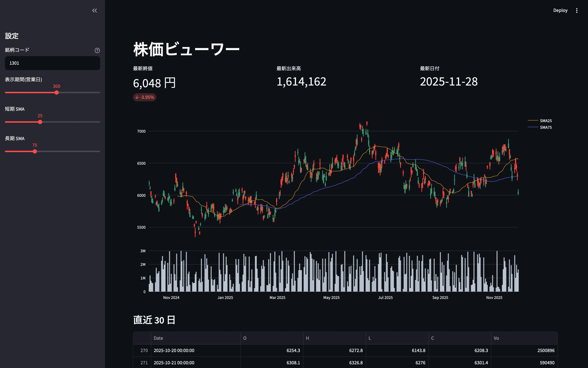Viewport: 588px width, 368px height.
Task: Sort table by L column header
Action: (397, 338)
